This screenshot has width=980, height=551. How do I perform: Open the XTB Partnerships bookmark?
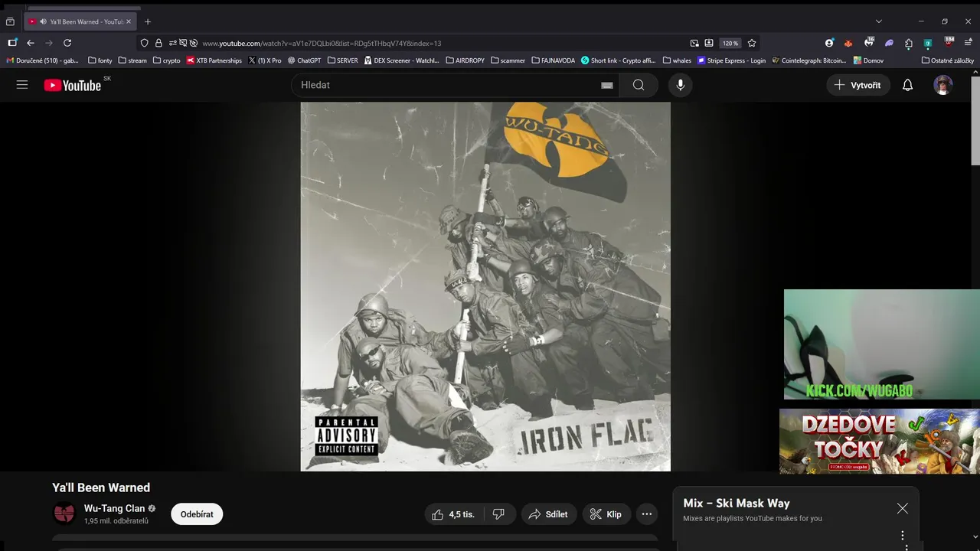tap(214, 60)
